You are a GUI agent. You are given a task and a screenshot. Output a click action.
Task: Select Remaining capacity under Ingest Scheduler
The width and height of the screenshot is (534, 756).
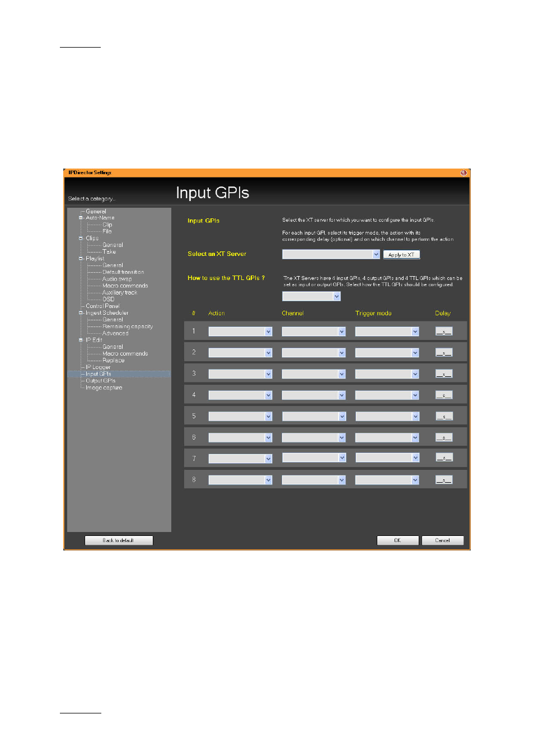click(x=128, y=326)
